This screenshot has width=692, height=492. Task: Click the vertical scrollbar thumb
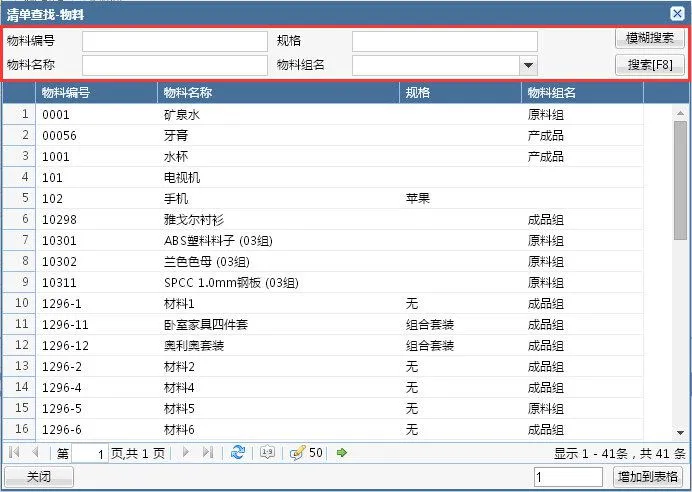click(680, 180)
